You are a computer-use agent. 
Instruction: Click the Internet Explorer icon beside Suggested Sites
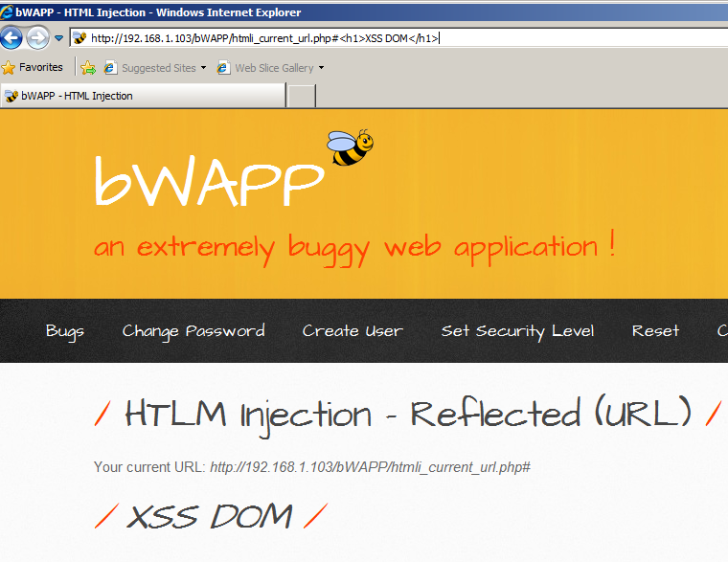[110, 68]
